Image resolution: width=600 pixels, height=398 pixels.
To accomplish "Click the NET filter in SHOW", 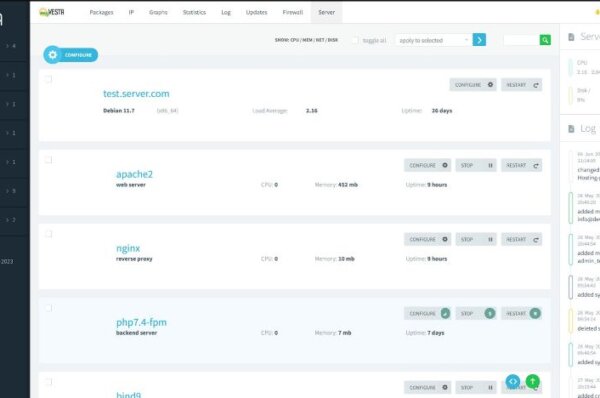I will (x=320, y=40).
